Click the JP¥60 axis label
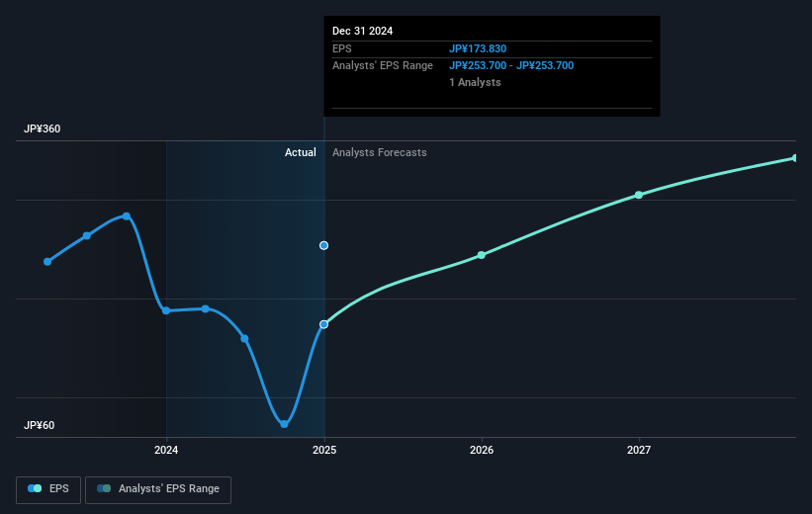812x514 pixels. 39,425
